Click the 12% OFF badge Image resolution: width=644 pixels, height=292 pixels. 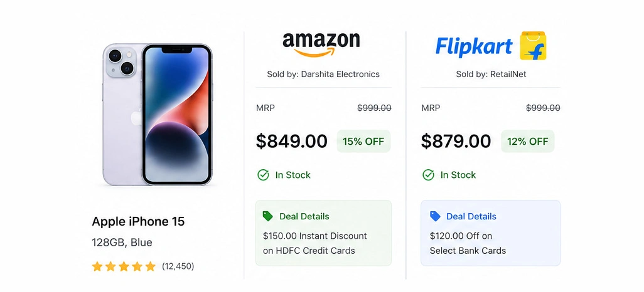(x=528, y=142)
